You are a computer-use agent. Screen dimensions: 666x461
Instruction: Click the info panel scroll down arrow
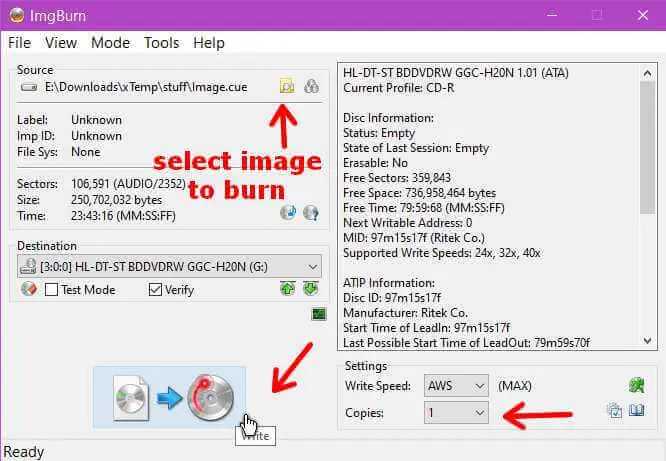click(x=647, y=341)
